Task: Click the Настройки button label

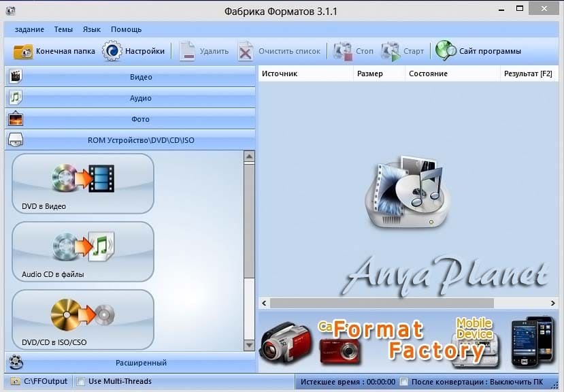Action: pos(145,51)
